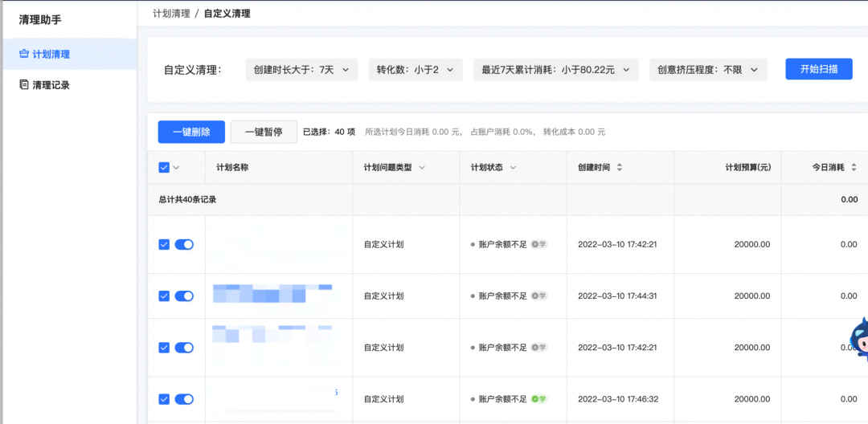
Task: Open the 计划问题类型 column filter chevron
Action: coord(422,168)
